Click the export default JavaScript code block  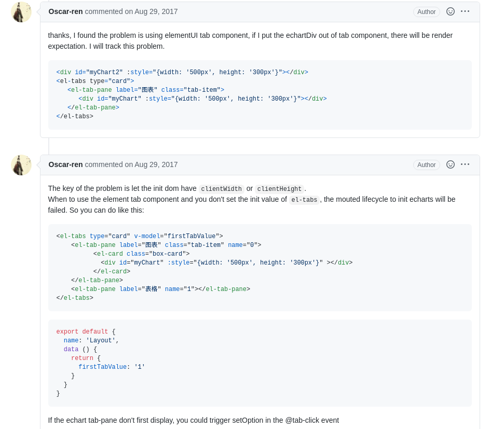(x=260, y=363)
